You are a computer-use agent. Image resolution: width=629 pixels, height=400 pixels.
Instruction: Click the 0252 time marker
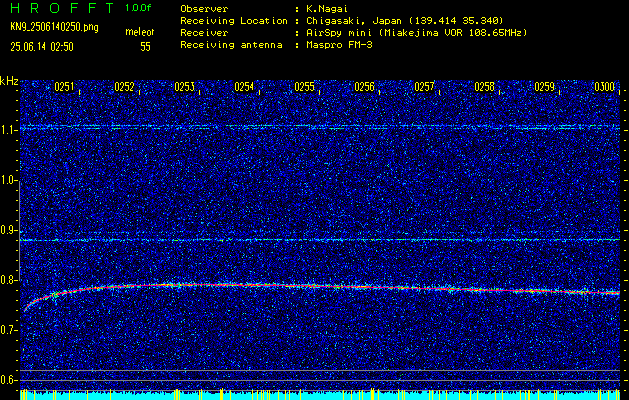(x=124, y=87)
